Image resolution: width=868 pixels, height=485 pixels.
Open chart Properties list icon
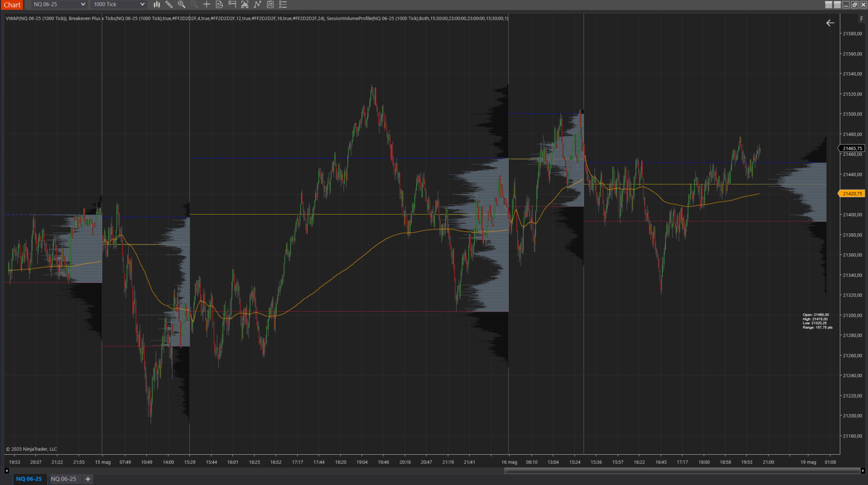pos(283,5)
